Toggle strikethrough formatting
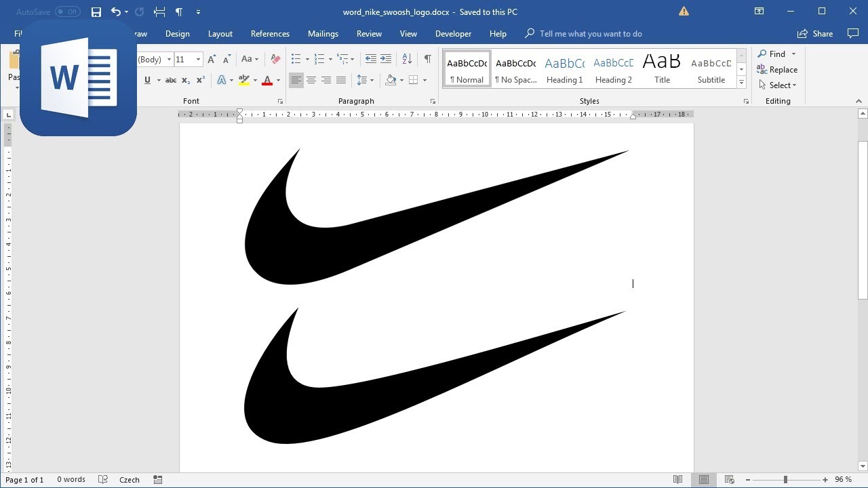The height and width of the screenshot is (488, 868). (171, 80)
